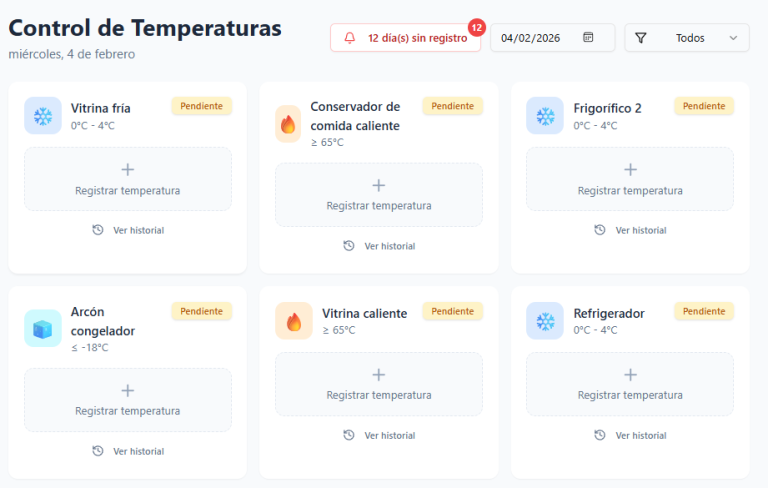Click the plus icon in Vitrina caliente card

pyautogui.click(x=379, y=375)
